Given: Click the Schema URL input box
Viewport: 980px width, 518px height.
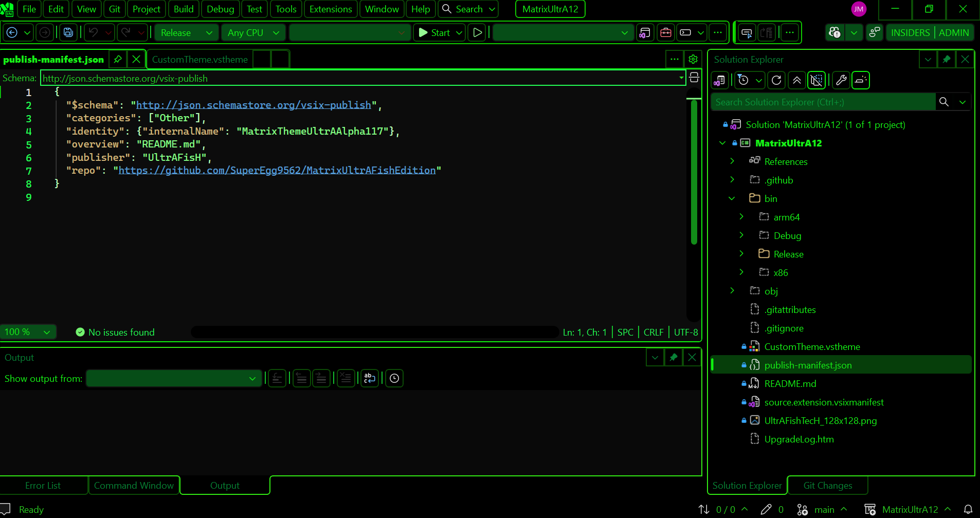Looking at the screenshot, I should click(x=363, y=78).
